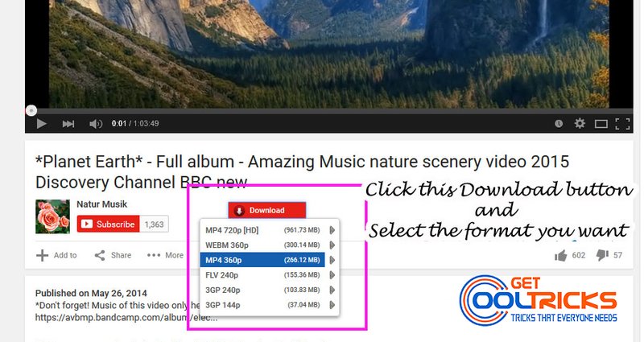
Task: Open the More actions menu
Action: point(165,255)
